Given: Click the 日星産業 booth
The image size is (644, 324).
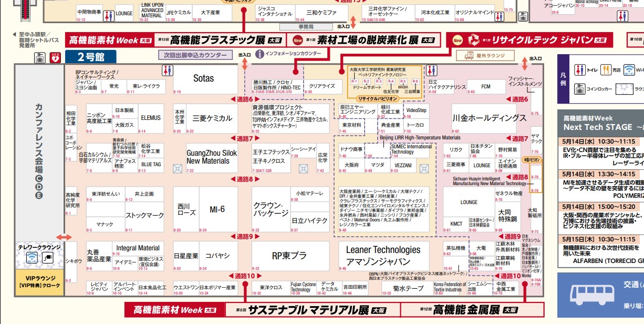Looking at the screenshot, I should (186, 256).
